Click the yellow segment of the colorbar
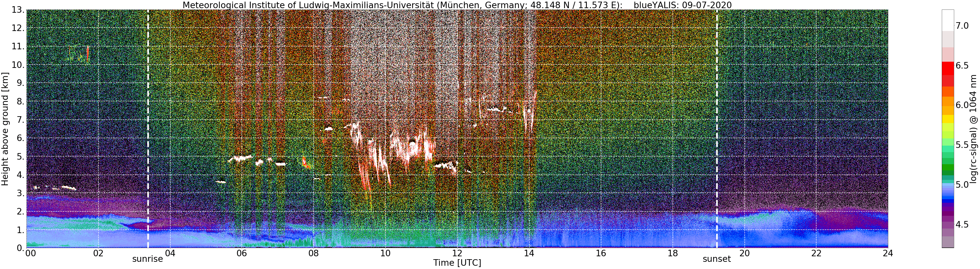This screenshot has height=269, width=980. [948, 119]
